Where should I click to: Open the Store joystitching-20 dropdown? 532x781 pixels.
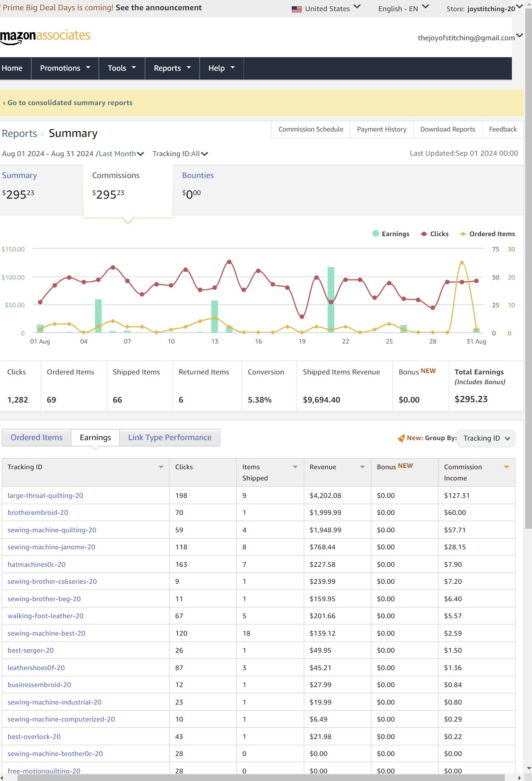pos(485,8)
